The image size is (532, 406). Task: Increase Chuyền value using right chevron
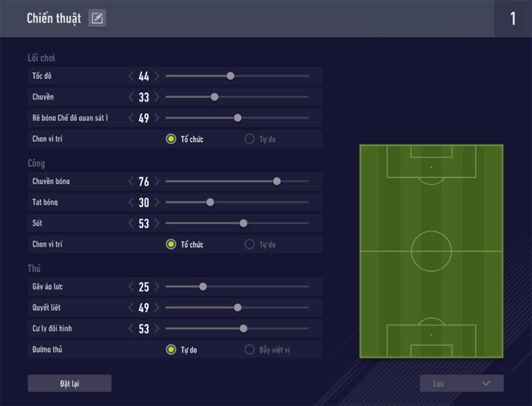pos(157,97)
